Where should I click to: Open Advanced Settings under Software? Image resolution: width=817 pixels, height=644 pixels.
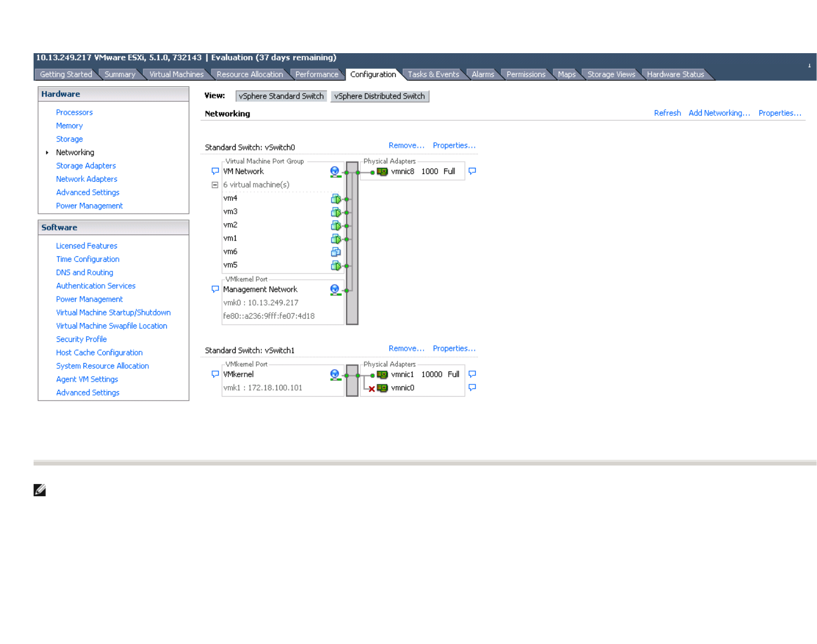pyautogui.click(x=88, y=393)
